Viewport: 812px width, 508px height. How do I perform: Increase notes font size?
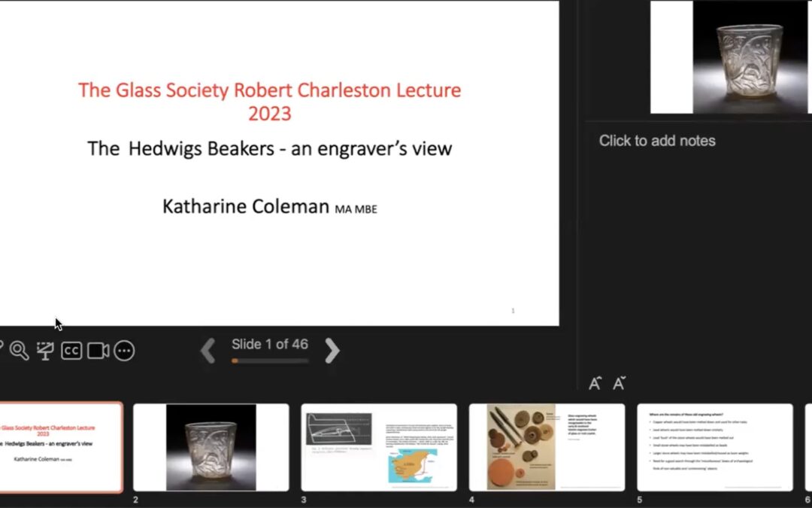tap(595, 383)
